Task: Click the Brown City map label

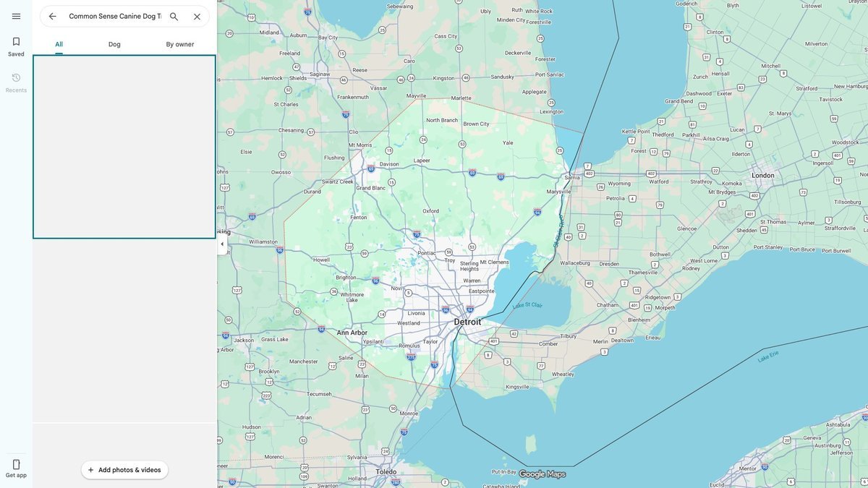Action: 476,124
